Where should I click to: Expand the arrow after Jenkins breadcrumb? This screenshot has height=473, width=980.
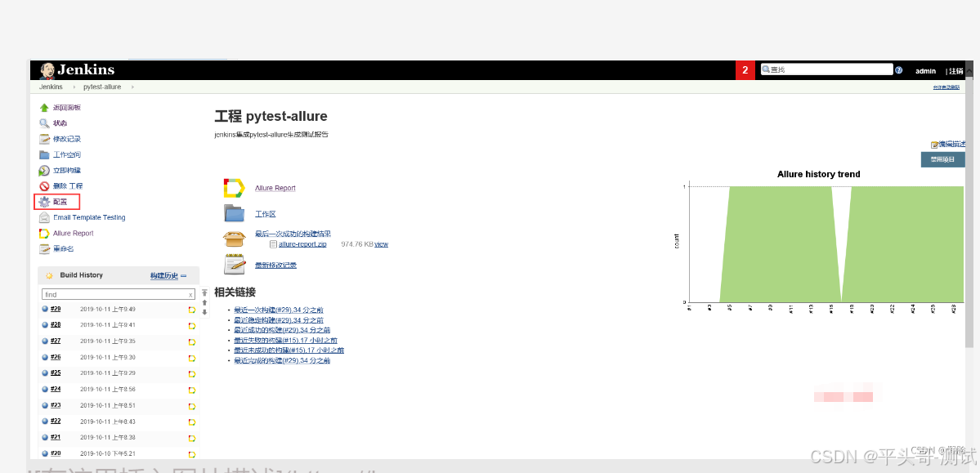pos(73,87)
